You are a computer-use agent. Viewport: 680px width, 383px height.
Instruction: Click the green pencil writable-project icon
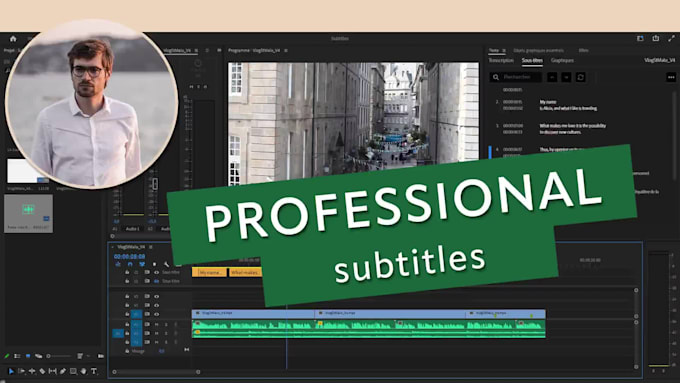7,356
